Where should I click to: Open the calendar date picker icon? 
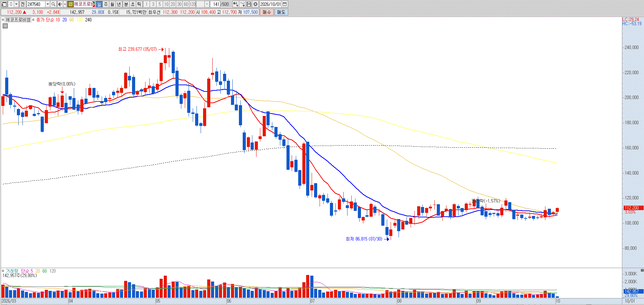tap(285, 4)
